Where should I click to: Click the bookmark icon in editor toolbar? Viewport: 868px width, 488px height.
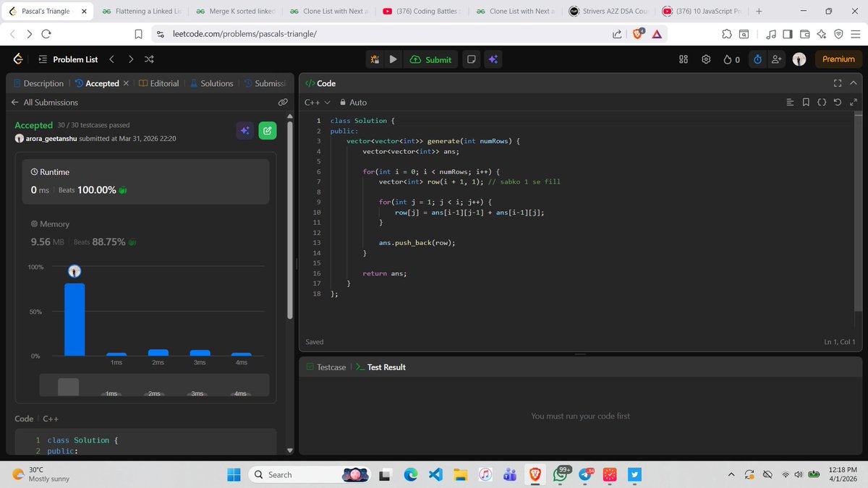coord(806,103)
